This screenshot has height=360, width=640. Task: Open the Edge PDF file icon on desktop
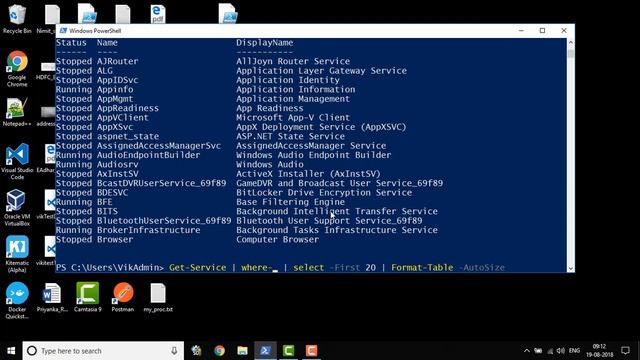158,13
